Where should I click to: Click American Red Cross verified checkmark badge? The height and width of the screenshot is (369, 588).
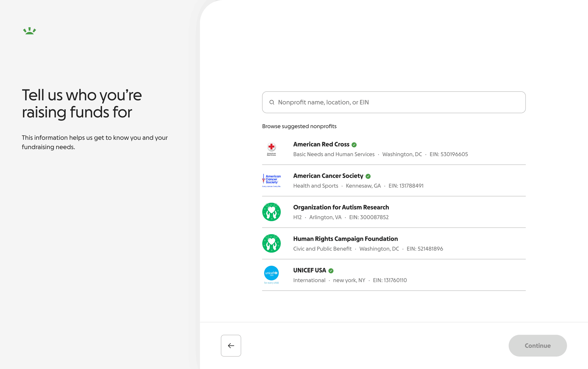coord(354,145)
